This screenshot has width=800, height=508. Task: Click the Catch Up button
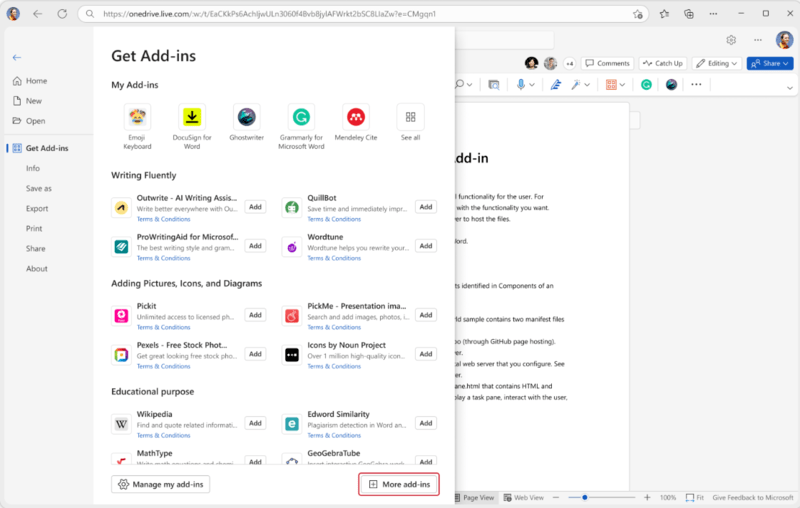pos(663,63)
